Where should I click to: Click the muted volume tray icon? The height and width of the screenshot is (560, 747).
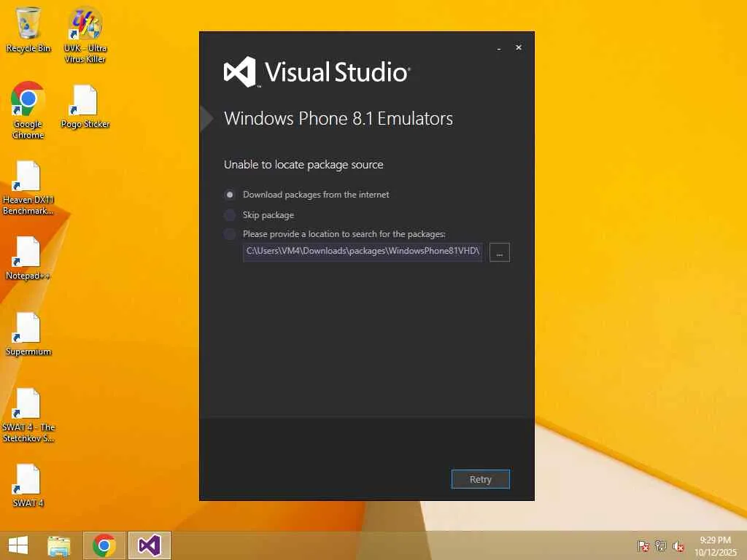(678, 546)
